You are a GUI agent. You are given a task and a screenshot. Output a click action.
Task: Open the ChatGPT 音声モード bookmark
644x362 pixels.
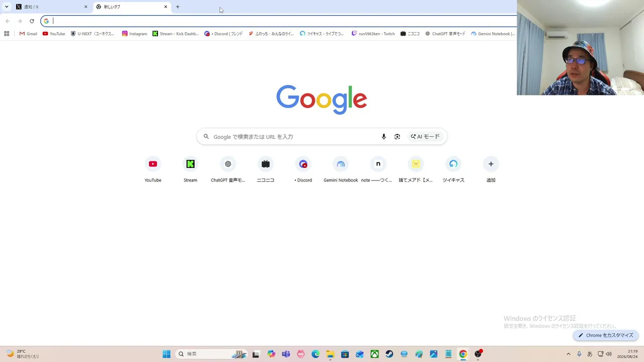[445, 34]
